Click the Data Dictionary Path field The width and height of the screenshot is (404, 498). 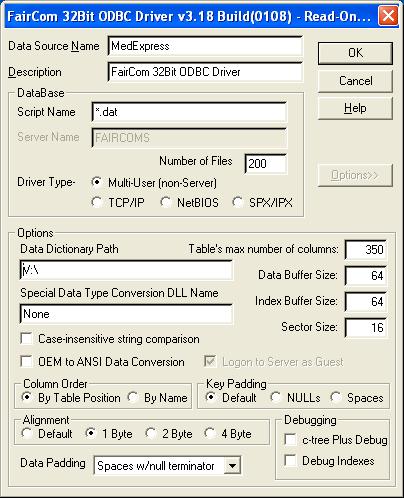(126, 270)
